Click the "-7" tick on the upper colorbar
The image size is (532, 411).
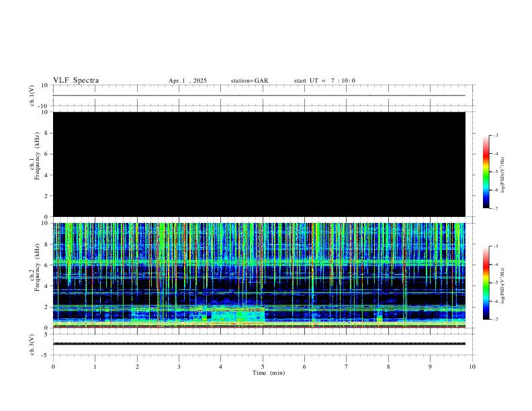(495, 208)
